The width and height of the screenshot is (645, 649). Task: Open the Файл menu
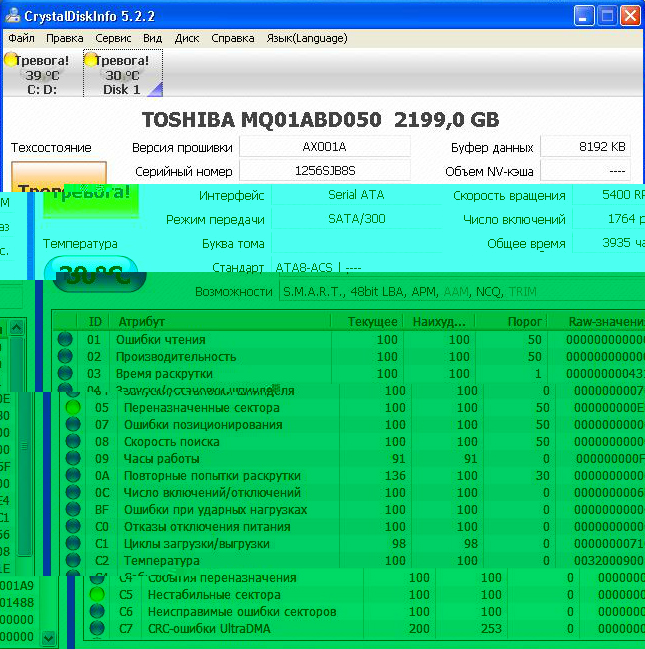pos(21,38)
